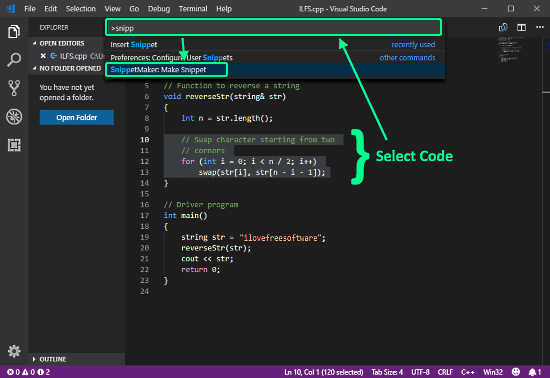
Task: Click the Open Changes icon in editor toolbar
Action: coord(503,27)
